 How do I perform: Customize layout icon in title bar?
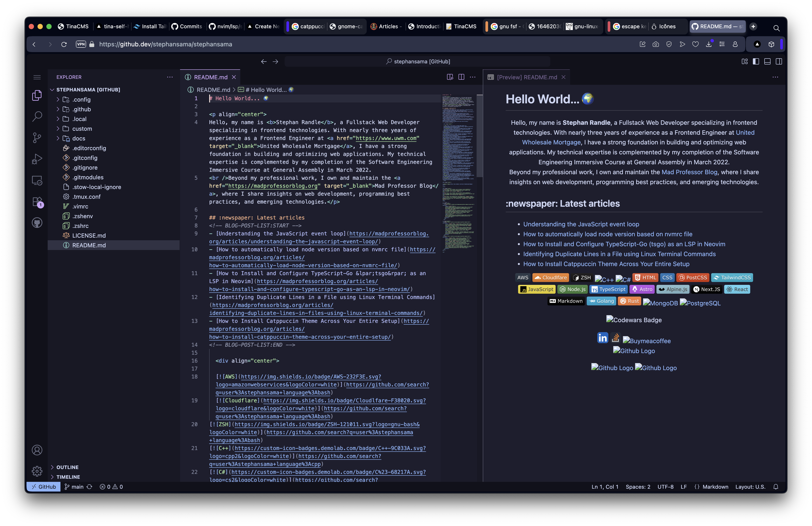point(745,61)
